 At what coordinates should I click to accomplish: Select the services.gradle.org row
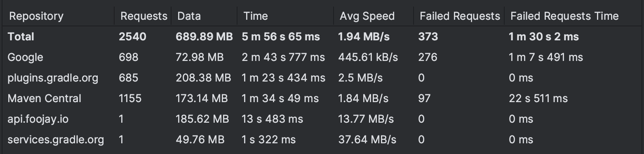click(x=322, y=140)
